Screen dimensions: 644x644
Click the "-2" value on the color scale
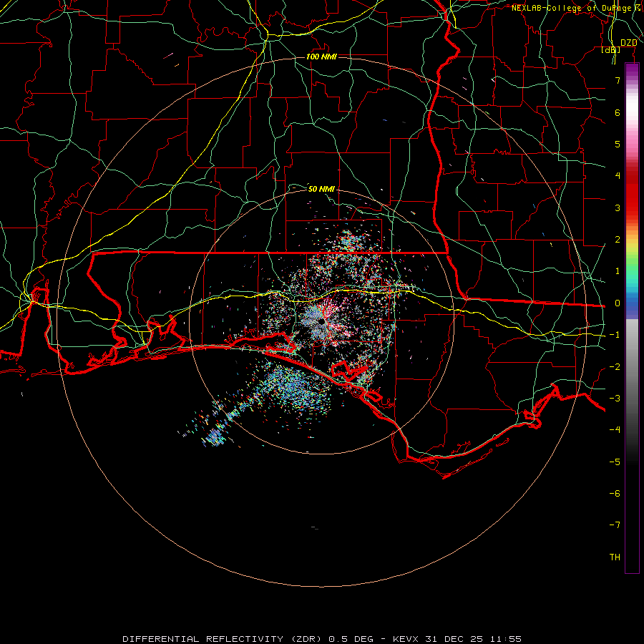point(615,367)
